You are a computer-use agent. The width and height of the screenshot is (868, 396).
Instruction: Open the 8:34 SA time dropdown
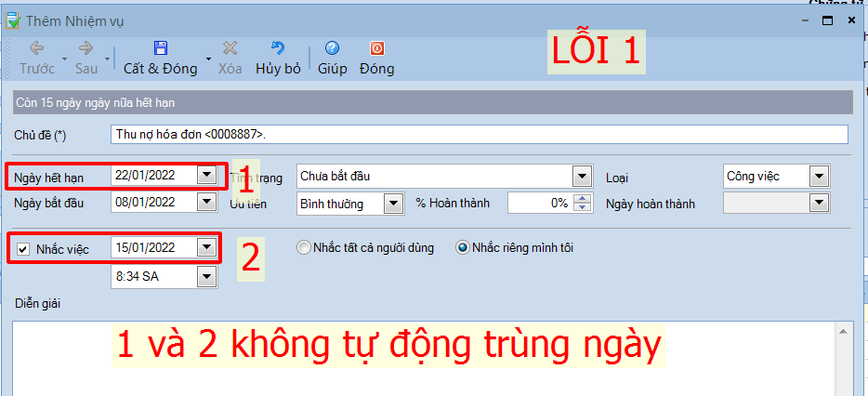click(x=207, y=276)
